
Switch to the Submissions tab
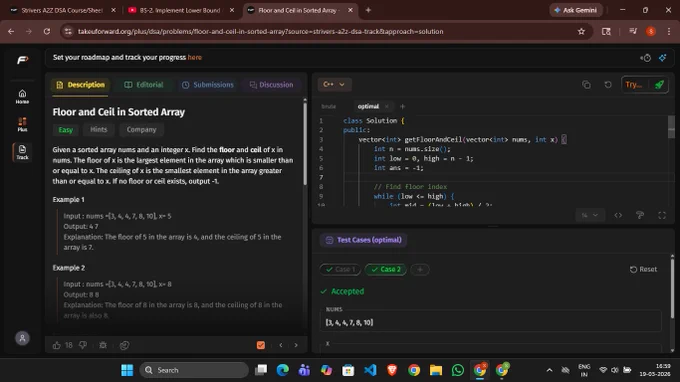click(x=208, y=85)
